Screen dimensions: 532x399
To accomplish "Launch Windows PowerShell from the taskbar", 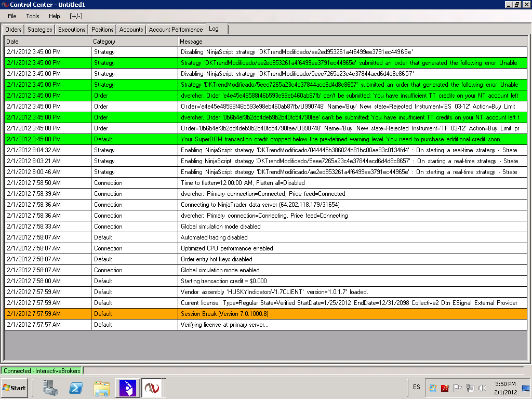I will (x=76, y=388).
